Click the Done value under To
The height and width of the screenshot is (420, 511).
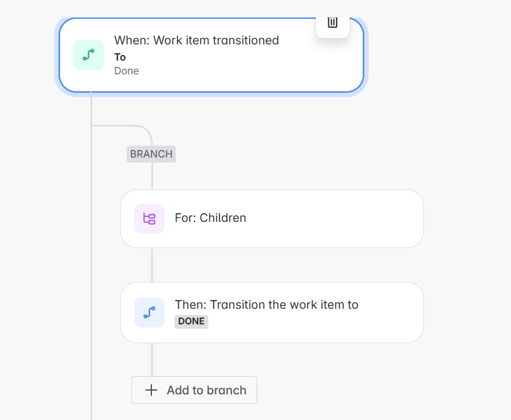tap(126, 71)
